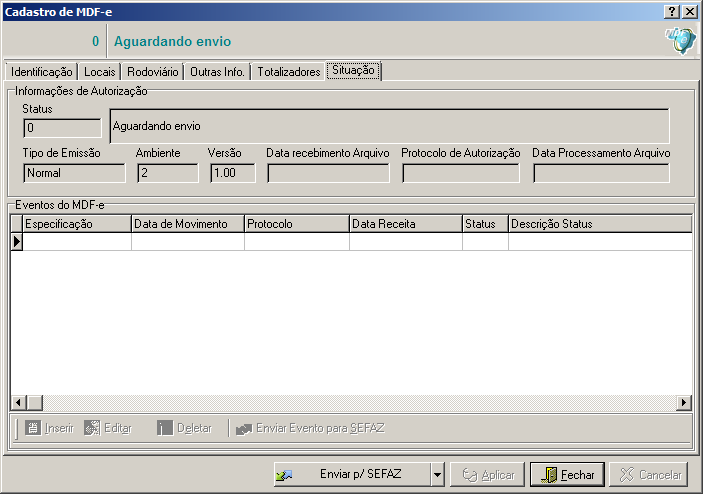This screenshot has width=703, height=494.
Task: Click the Inserir event button
Action: tap(49, 428)
